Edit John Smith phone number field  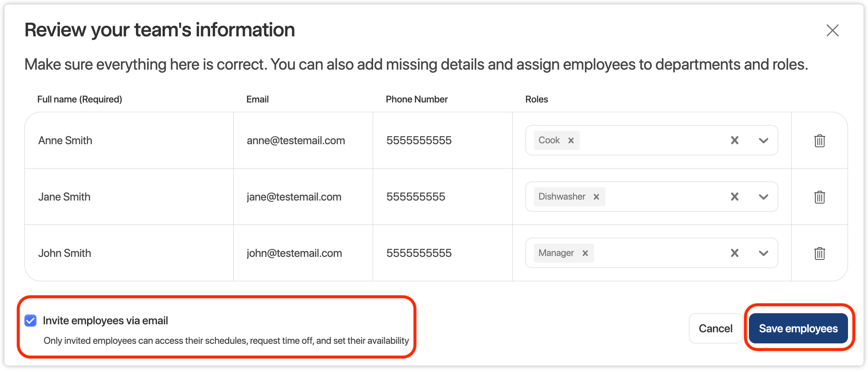pos(442,253)
